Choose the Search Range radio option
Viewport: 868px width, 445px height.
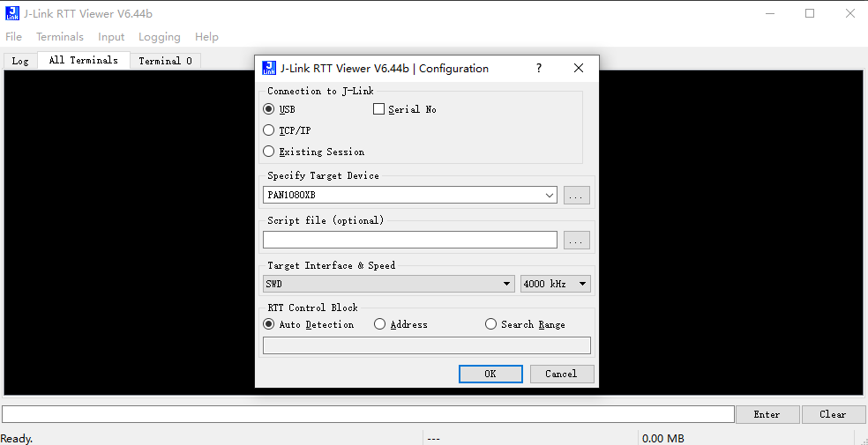[x=490, y=324]
